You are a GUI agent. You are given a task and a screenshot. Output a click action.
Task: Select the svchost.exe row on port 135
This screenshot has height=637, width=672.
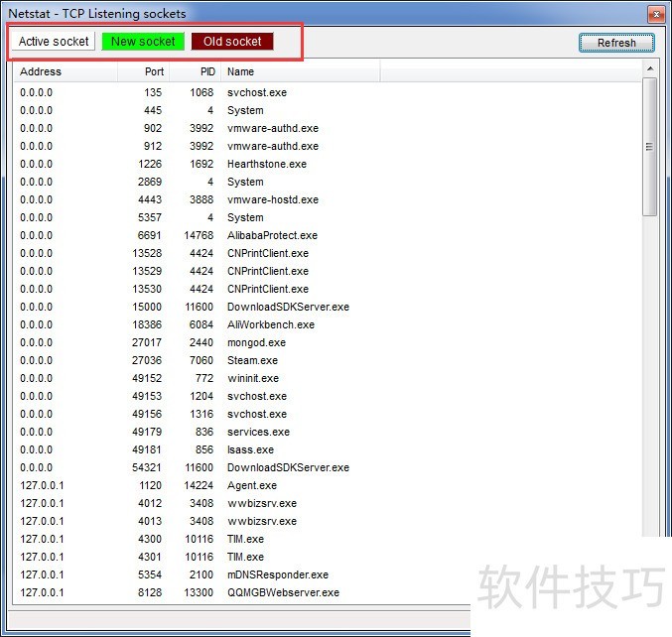pyautogui.click(x=328, y=92)
